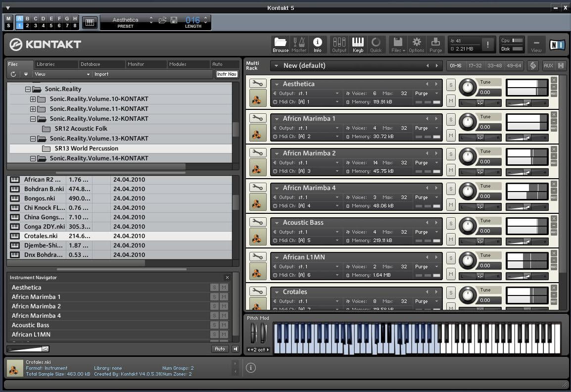571x392 pixels.
Task: Toggle the AUX button in rack header
Action: (548, 65)
